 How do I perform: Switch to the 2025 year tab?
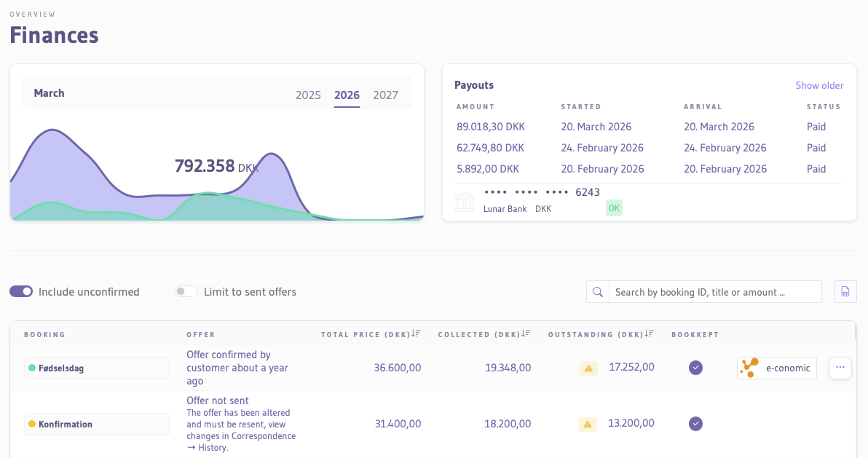coord(308,95)
